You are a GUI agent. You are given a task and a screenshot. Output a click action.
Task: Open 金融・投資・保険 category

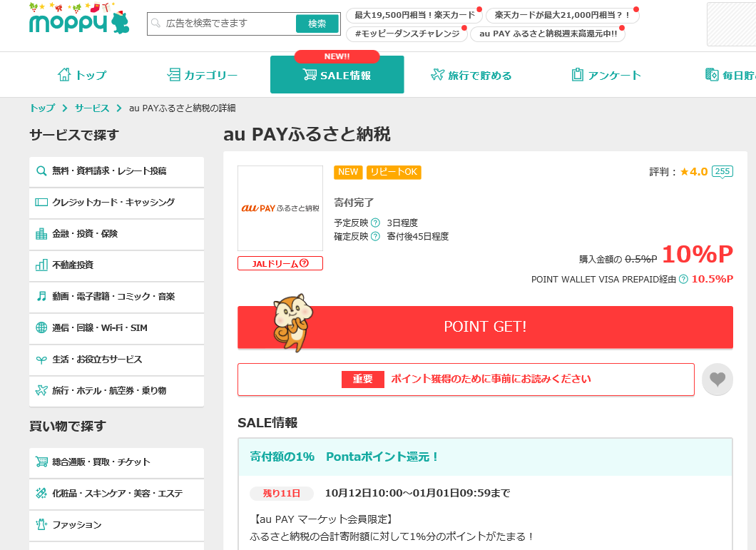pos(117,234)
